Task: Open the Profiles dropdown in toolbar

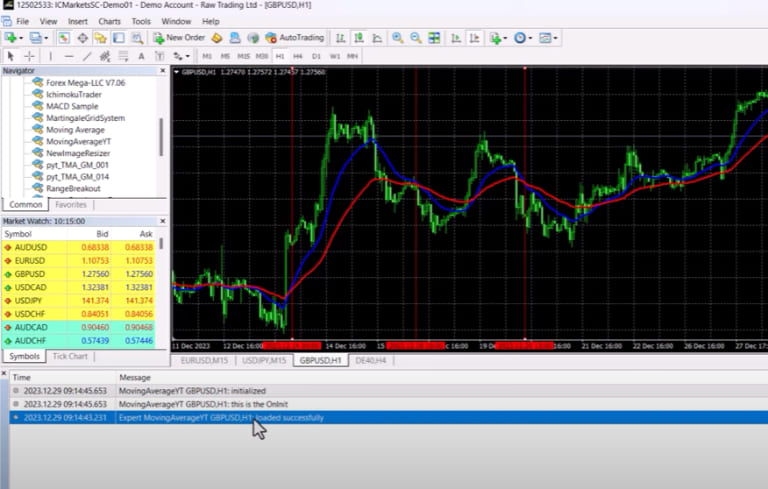Action: (44, 37)
